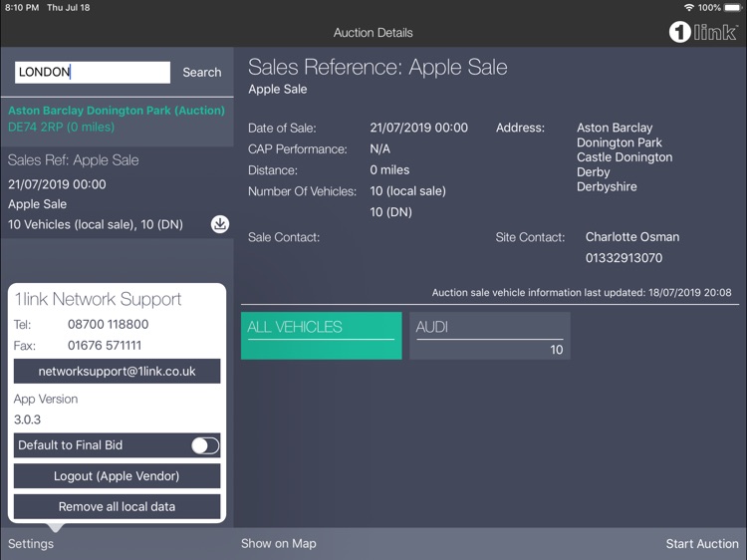Select the ALL VEHICLES tab
The width and height of the screenshot is (747, 560).
(321, 336)
